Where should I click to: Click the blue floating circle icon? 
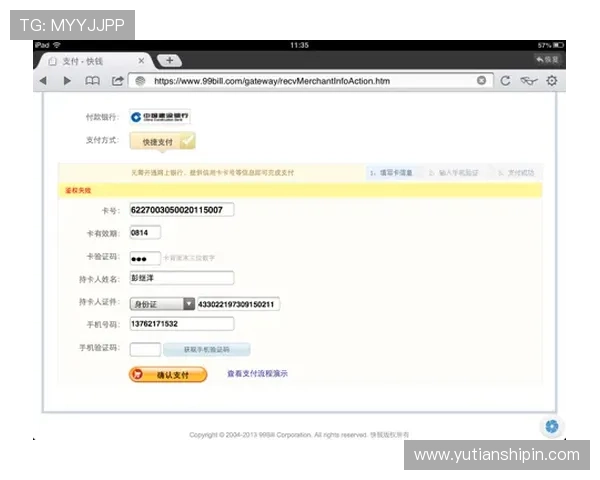pyautogui.click(x=552, y=426)
